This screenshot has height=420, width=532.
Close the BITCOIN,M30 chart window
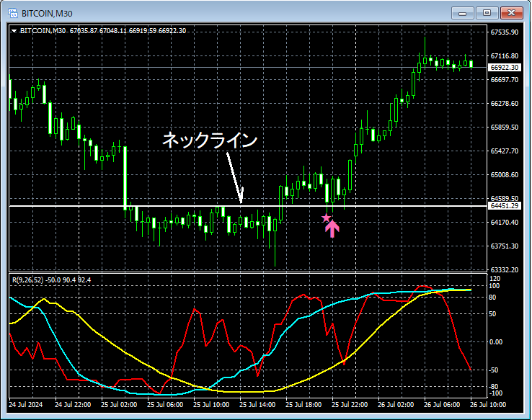511,13
